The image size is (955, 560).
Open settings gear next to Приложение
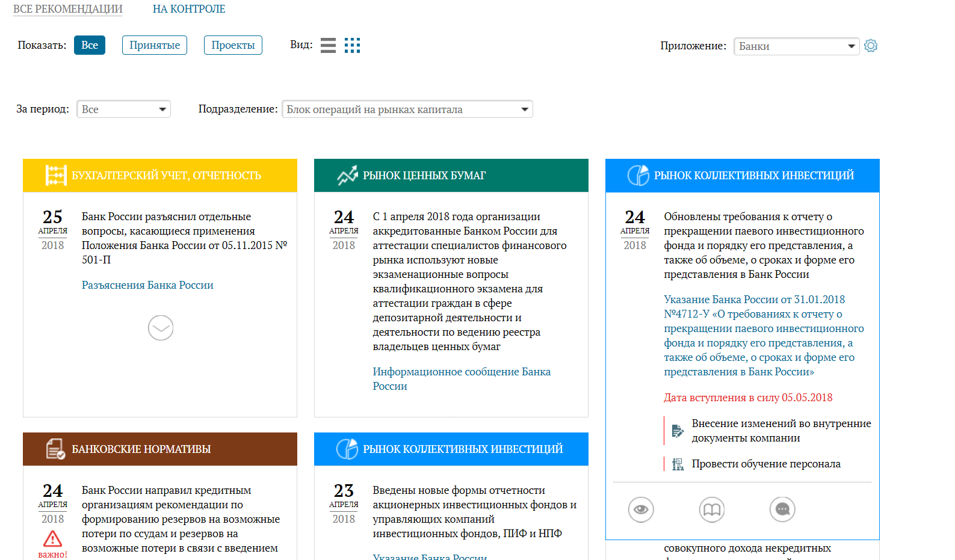point(871,46)
